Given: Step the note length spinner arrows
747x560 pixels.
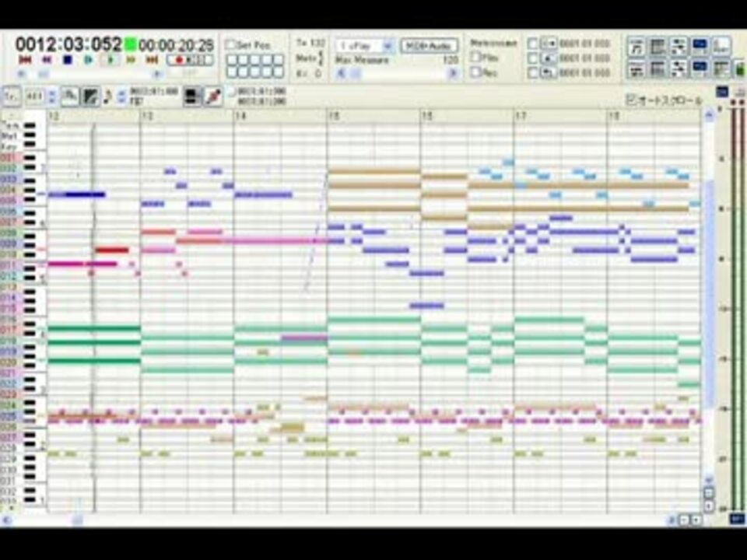Looking at the screenshot, I should coord(121,96).
